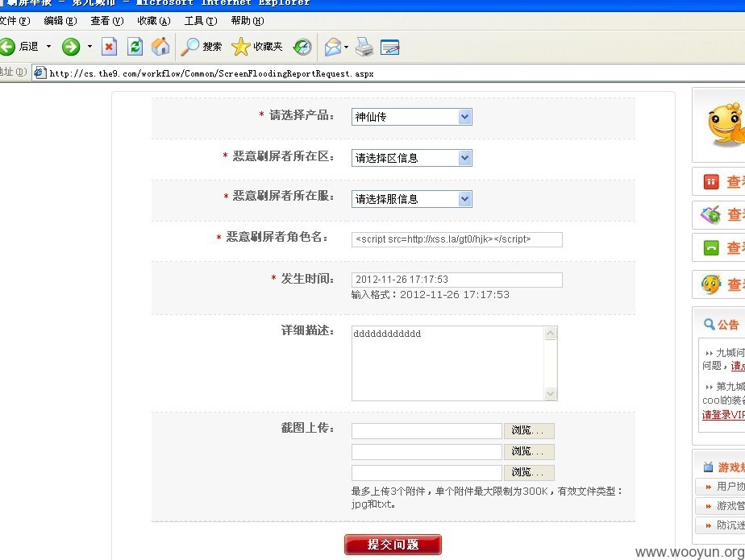Click the red X Stop icon
The width and height of the screenshot is (745, 560).
click(110, 47)
